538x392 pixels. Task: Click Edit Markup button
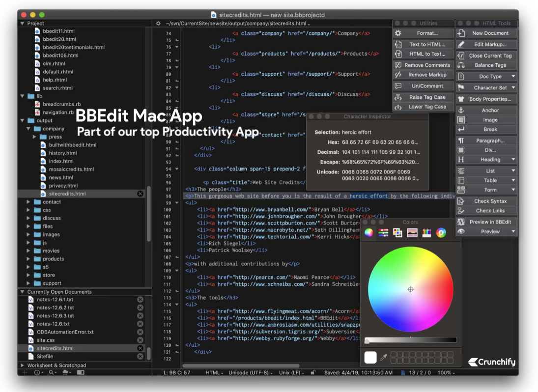coord(486,44)
